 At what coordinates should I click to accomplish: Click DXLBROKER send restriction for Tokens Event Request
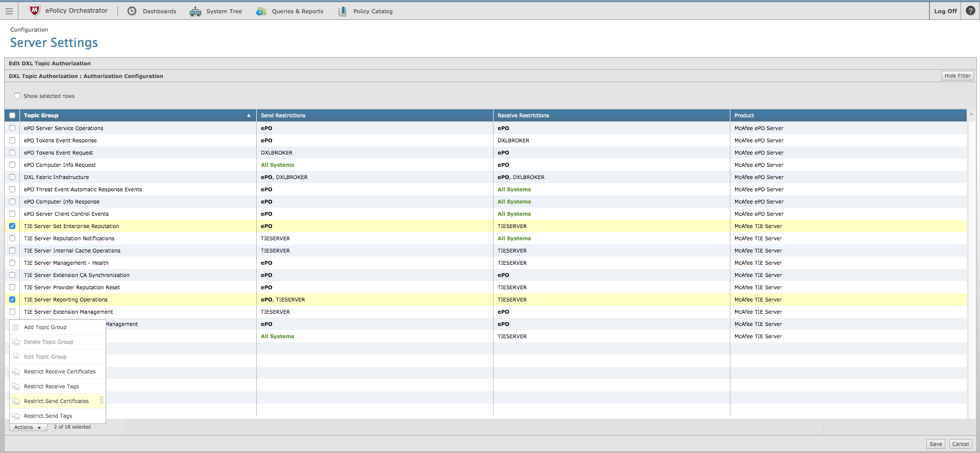click(x=277, y=153)
